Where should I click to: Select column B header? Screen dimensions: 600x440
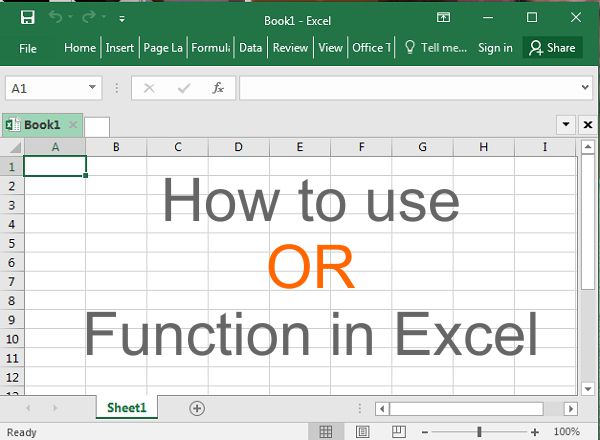[x=116, y=147]
